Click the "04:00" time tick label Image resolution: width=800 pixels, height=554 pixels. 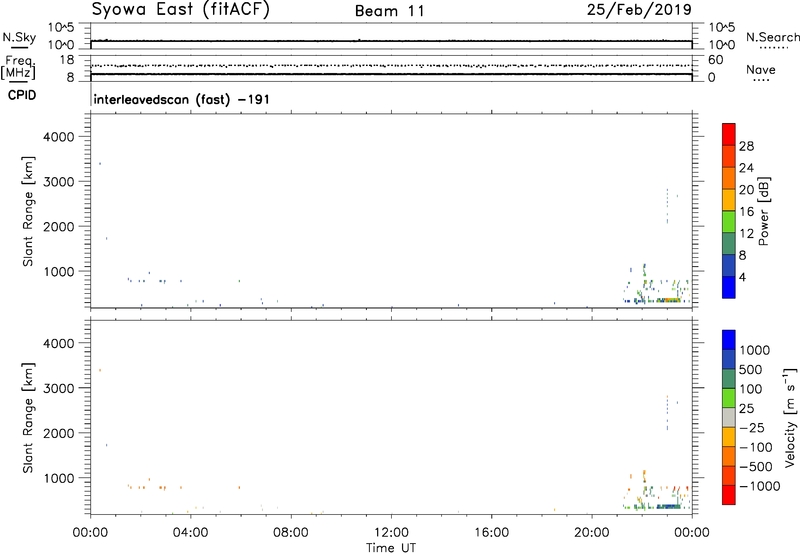point(190,533)
